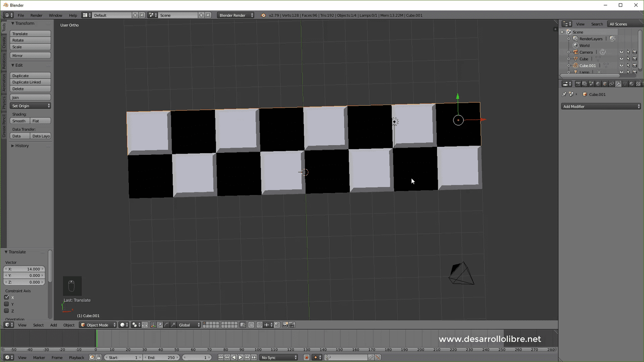
Task: Collapse the Transform panel
Action: 12,23
